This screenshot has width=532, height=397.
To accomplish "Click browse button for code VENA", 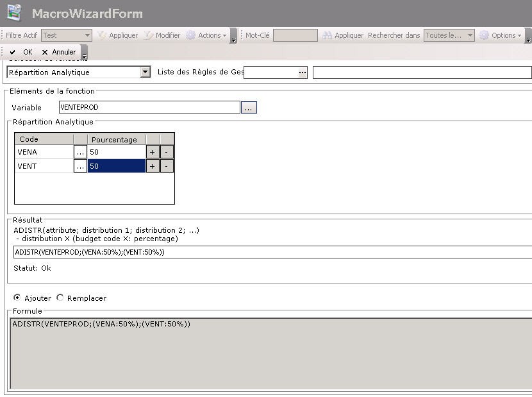I will 80,152.
